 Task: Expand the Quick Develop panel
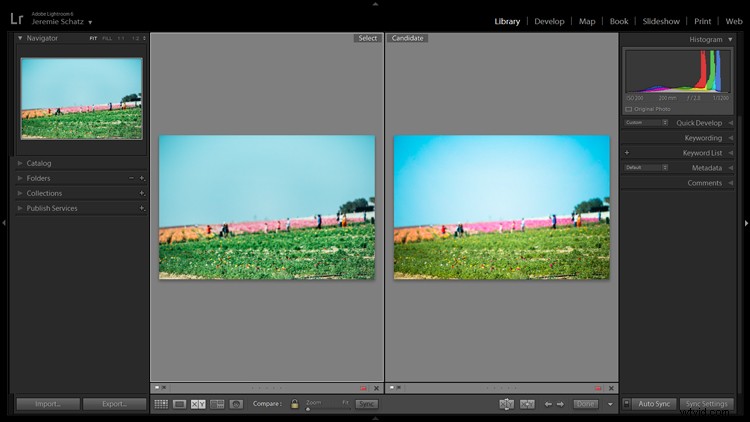[730, 123]
